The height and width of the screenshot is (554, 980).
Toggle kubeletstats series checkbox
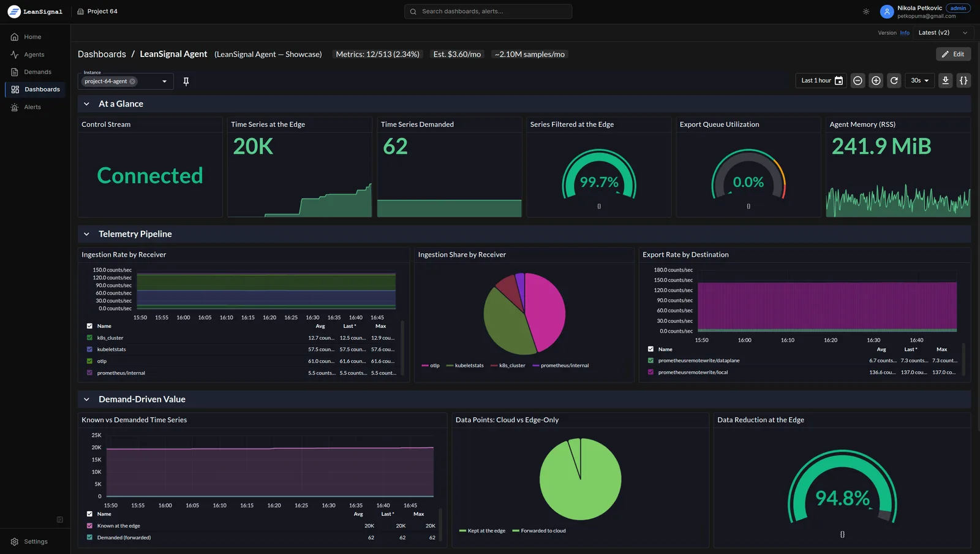tap(90, 349)
